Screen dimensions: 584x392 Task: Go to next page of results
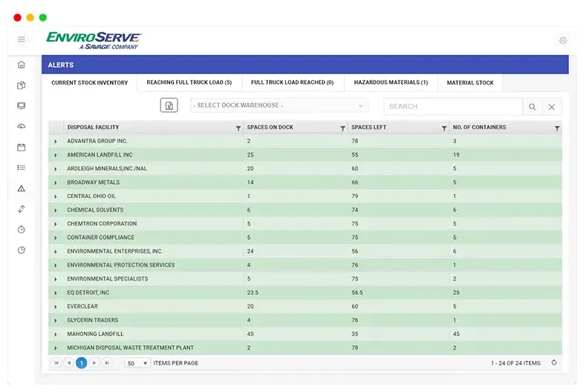94,362
